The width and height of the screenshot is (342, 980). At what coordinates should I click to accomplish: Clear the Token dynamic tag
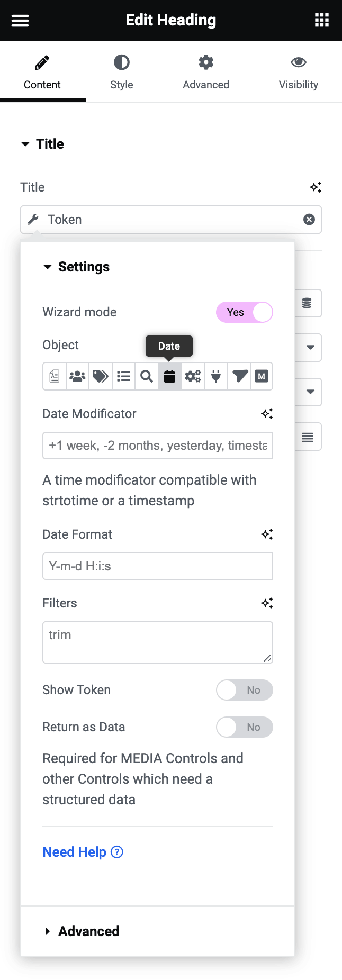coord(309,220)
